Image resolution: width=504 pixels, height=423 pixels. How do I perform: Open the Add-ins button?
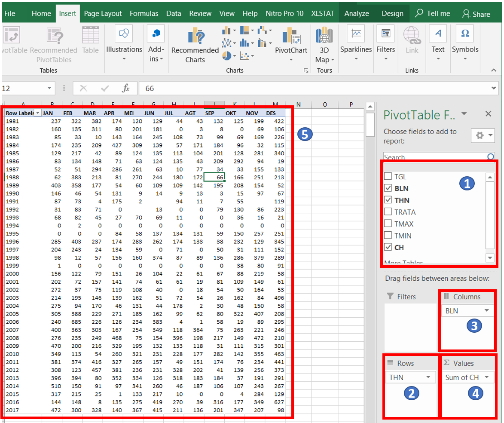tap(156, 43)
